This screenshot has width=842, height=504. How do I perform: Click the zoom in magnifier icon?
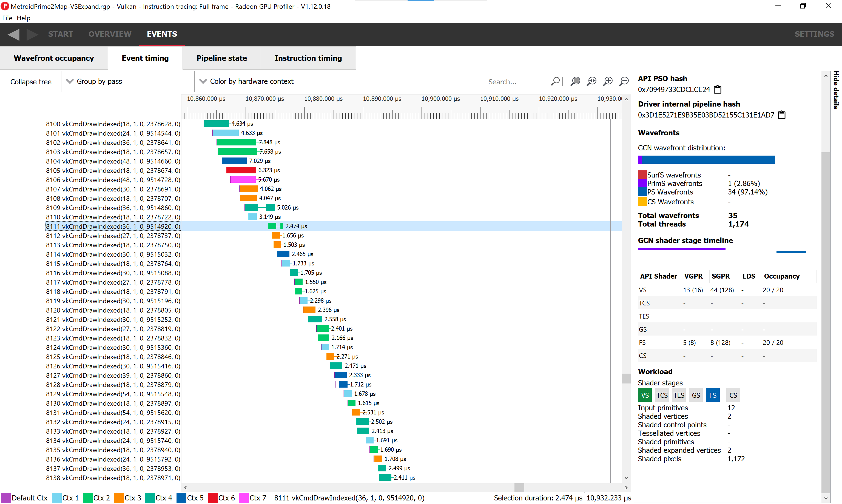coord(608,81)
